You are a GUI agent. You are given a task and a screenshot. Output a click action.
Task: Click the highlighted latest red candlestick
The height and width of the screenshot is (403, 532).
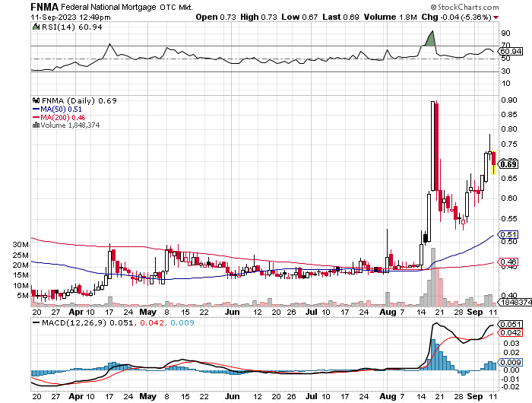494,163
